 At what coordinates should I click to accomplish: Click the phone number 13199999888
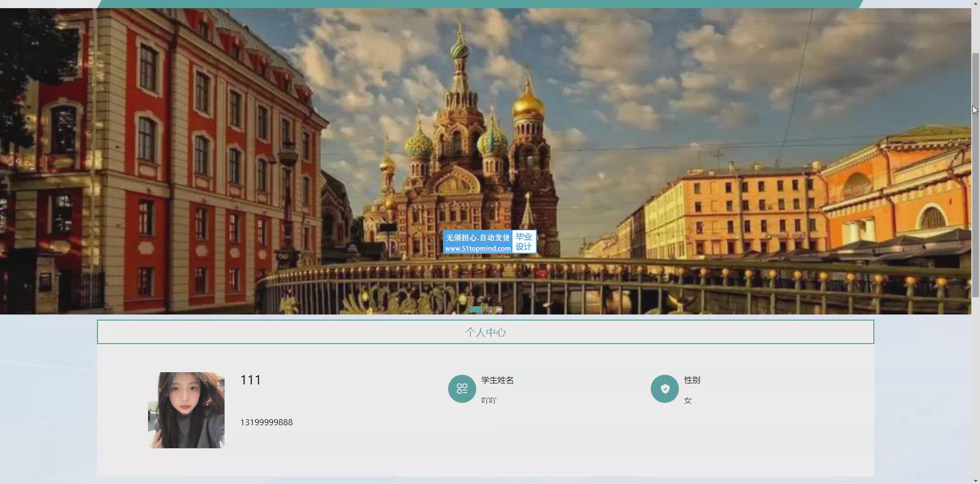pos(266,422)
